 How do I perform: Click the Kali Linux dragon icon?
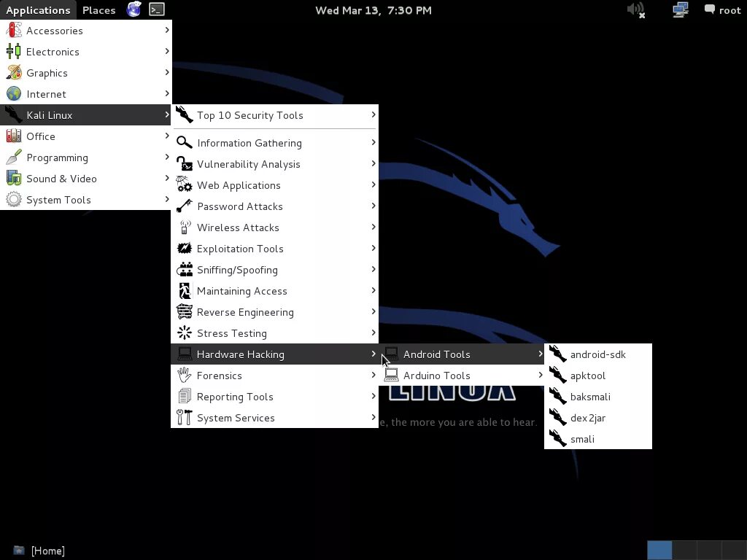pyautogui.click(x=14, y=115)
